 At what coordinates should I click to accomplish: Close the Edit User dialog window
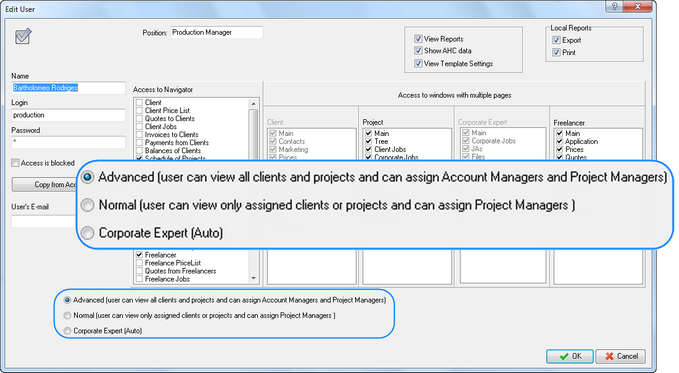coord(638,6)
